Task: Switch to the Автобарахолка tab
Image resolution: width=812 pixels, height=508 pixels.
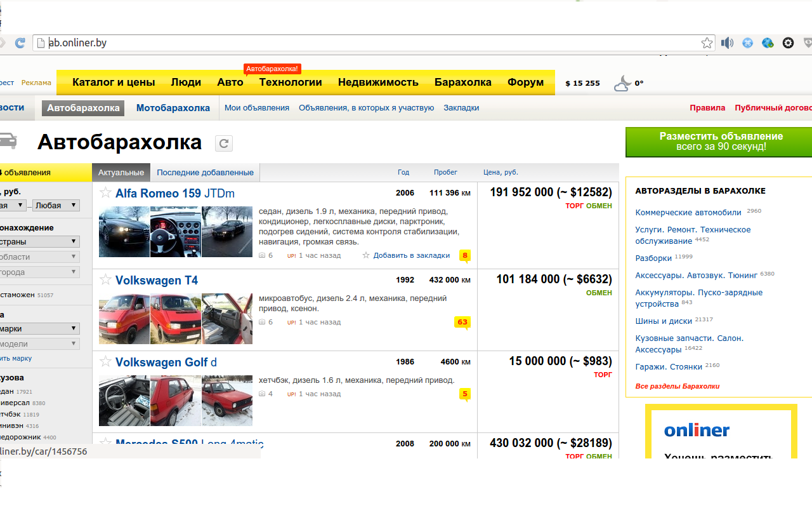Action: coord(83,108)
